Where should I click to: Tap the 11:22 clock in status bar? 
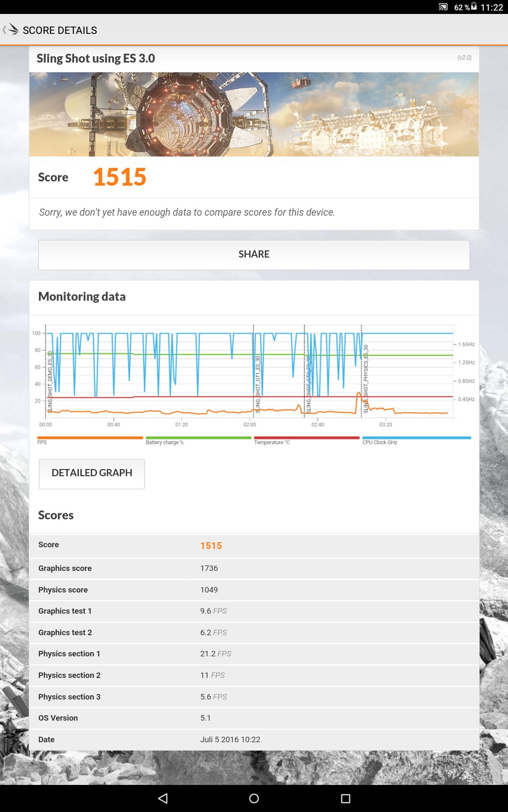click(x=492, y=7)
